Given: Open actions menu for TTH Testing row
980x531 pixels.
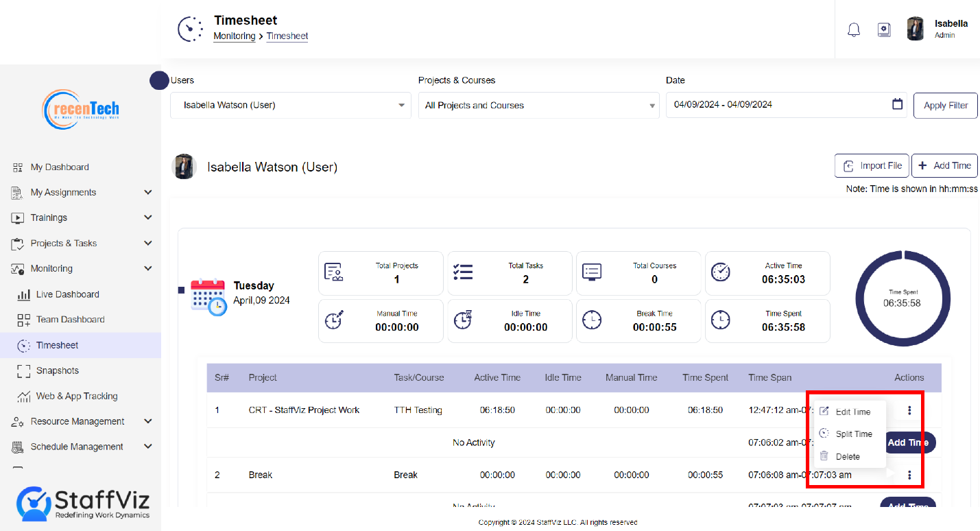Looking at the screenshot, I should (909, 410).
